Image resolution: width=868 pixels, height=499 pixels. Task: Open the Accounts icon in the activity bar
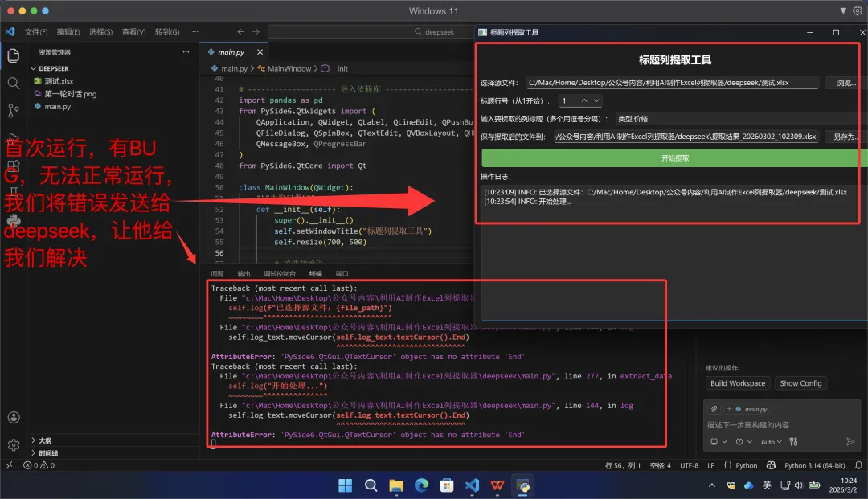[14, 418]
